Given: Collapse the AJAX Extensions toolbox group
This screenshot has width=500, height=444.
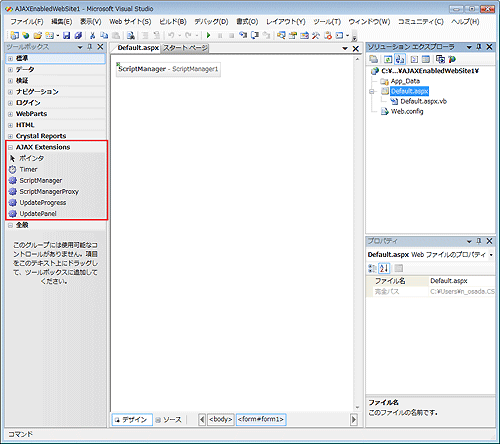Looking at the screenshot, I should pos(10,147).
